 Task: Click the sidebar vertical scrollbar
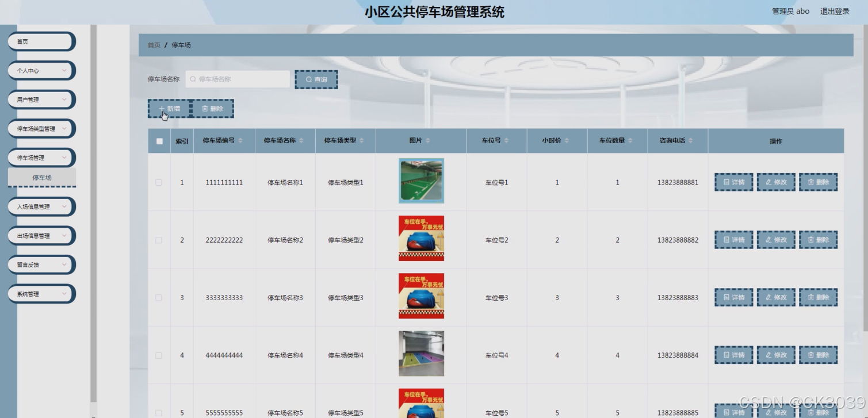click(x=93, y=213)
